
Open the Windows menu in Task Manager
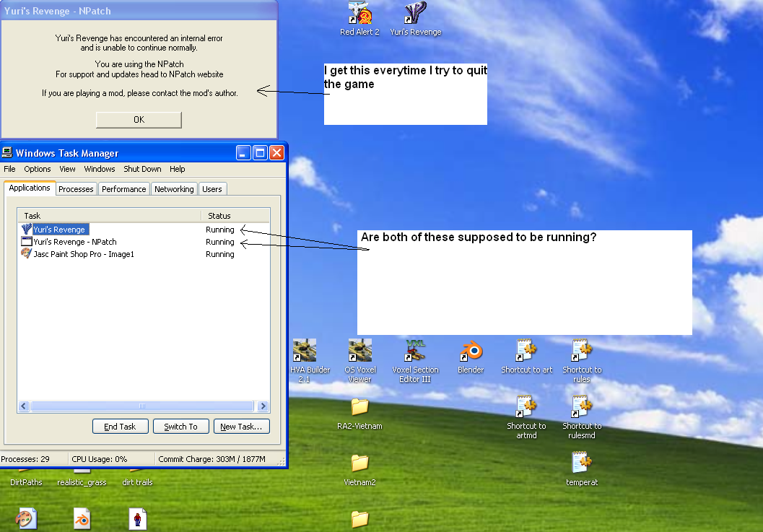pyautogui.click(x=100, y=169)
